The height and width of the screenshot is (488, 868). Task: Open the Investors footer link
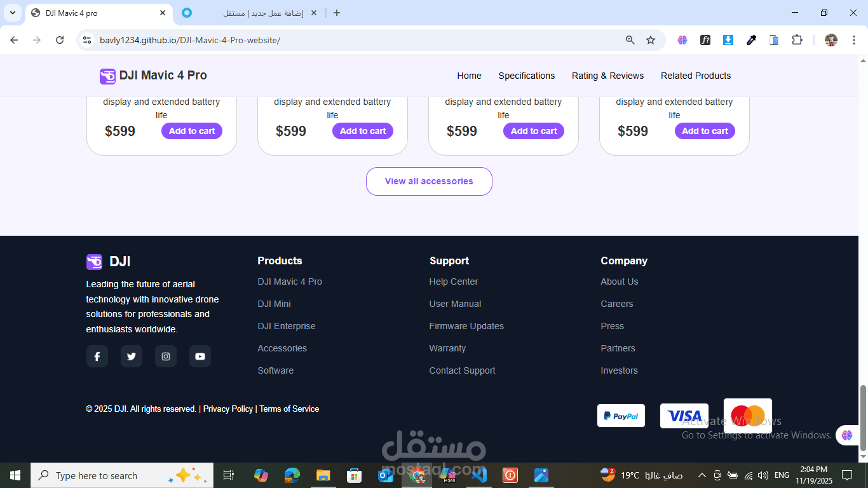tap(619, 370)
